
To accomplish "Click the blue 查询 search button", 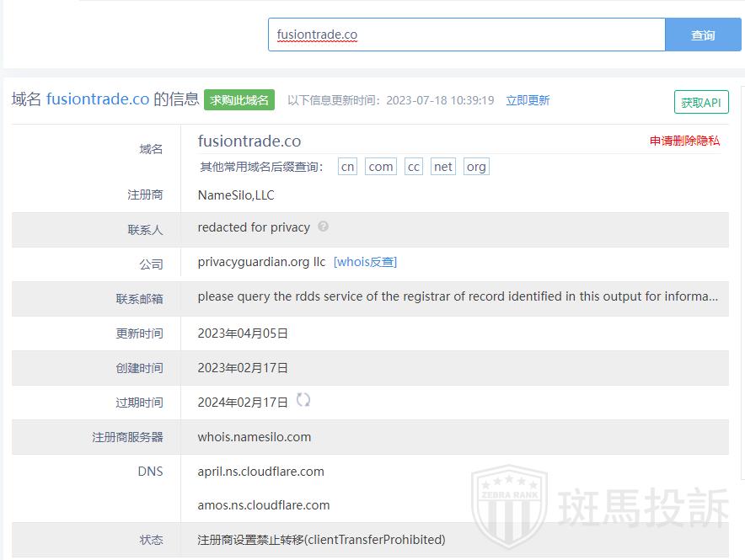I will 703,35.
